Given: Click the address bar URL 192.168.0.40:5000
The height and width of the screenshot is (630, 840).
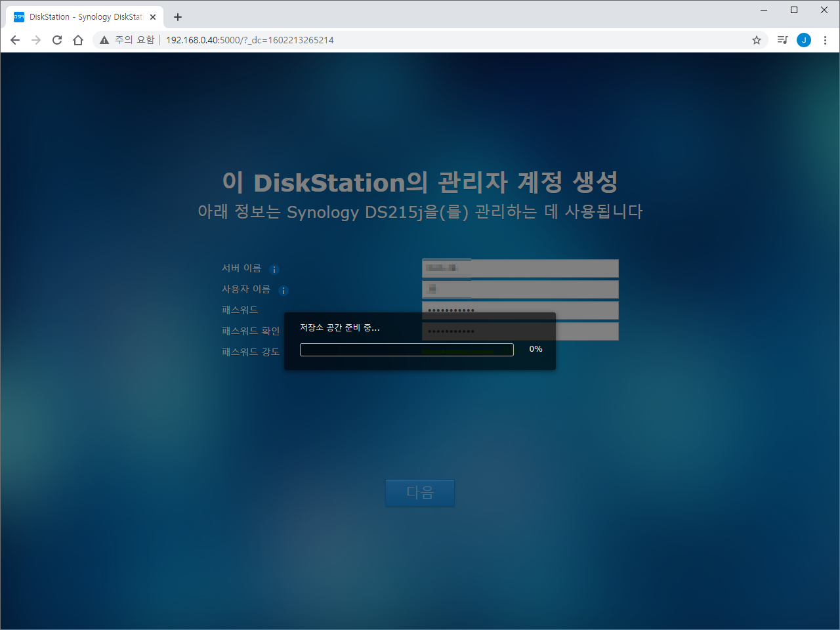Looking at the screenshot, I should click(250, 40).
